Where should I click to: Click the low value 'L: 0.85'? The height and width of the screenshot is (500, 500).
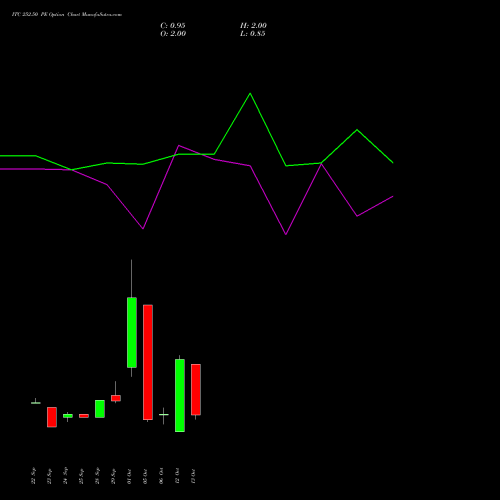pyautogui.click(x=253, y=34)
